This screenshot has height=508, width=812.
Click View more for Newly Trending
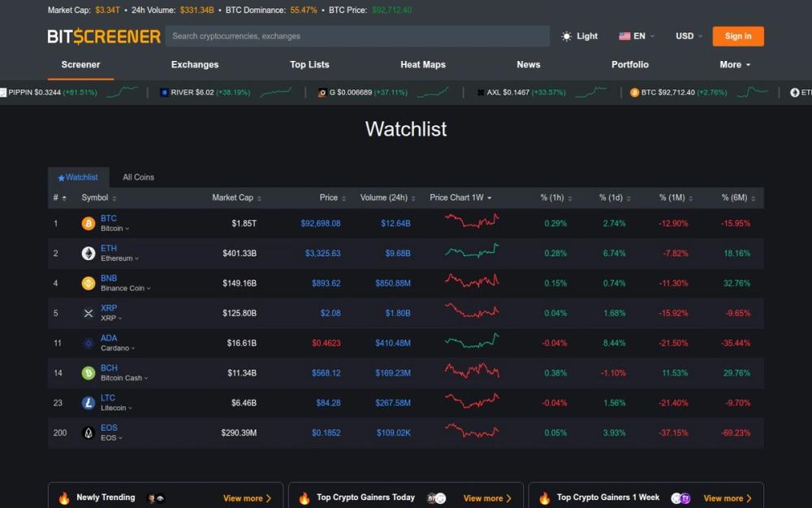click(x=248, y=499)
